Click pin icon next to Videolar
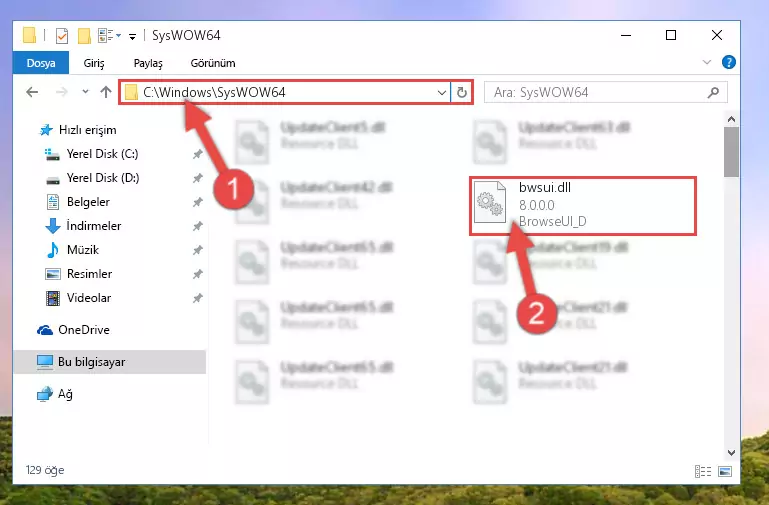Viewport: 769px width, 505px height. click(x=197, y=298)
